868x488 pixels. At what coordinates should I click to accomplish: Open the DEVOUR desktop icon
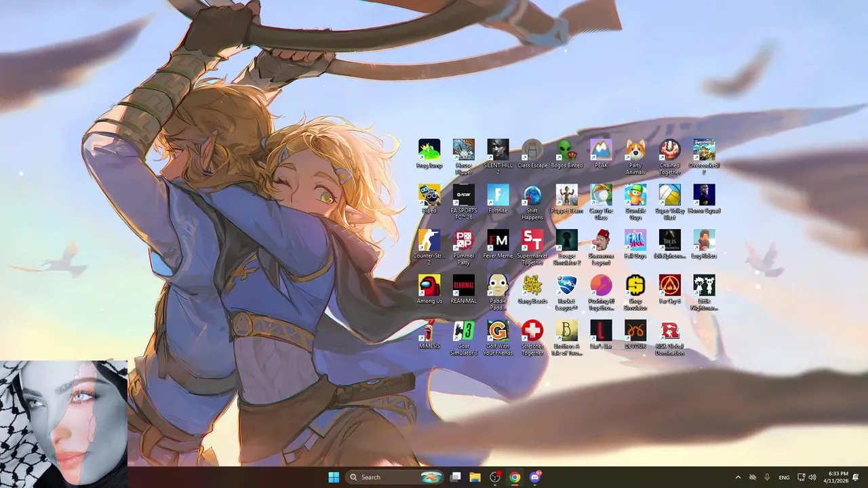pos(635,335)
